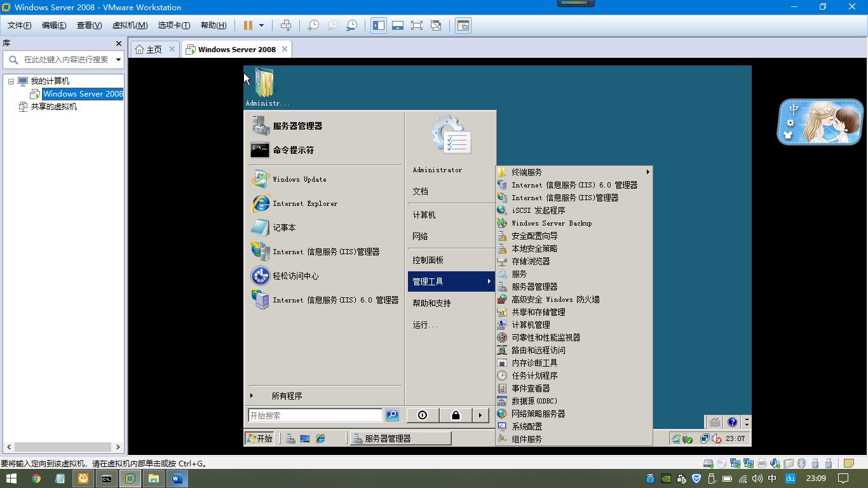Click the Unity mode toolbar icon
Screen dimensions: 868x488
click(436, 25)
